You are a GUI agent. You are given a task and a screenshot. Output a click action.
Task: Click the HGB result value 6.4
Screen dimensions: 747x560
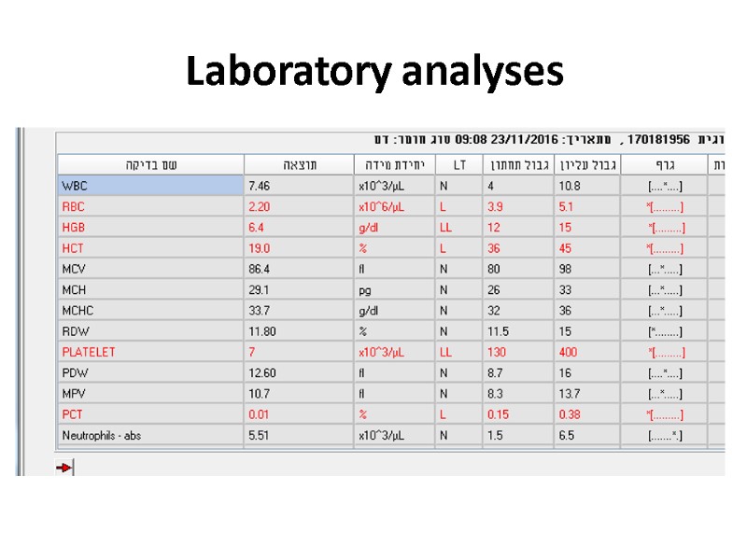click(x=256, y=227)
